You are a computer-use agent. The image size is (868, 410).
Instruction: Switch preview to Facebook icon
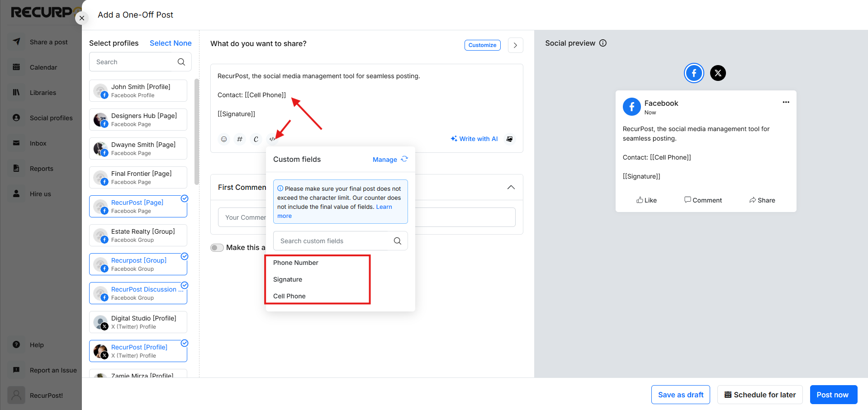pyautogui.click(x=694, y=73)
